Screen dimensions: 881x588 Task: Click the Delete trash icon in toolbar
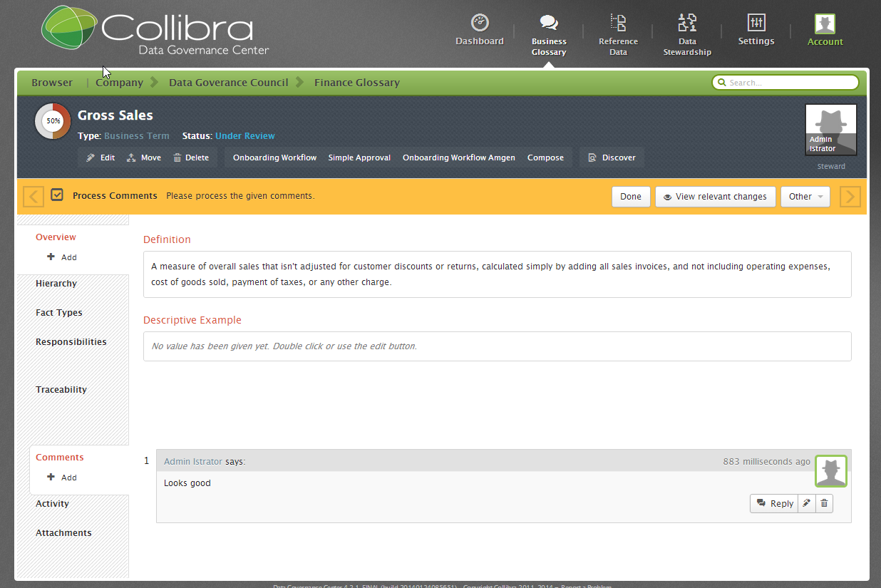177,158
